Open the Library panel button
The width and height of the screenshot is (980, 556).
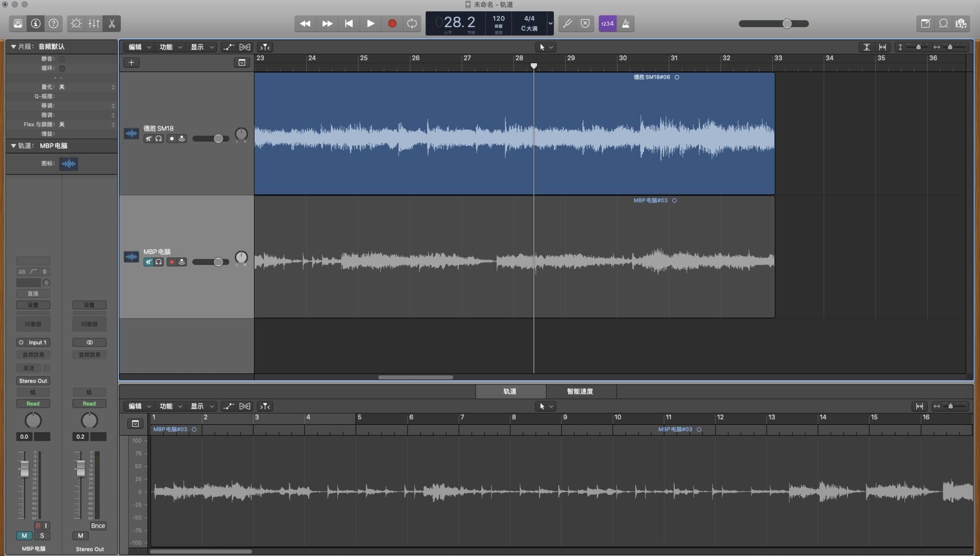(18, 23)
